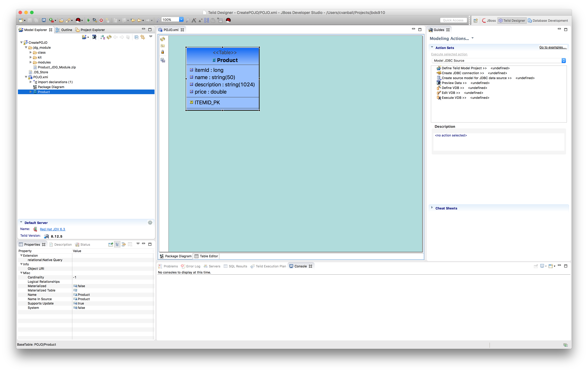This screenshot has height=372, width=588.
Task: Click the Default Server gear icon
Action: click(150, 222)
